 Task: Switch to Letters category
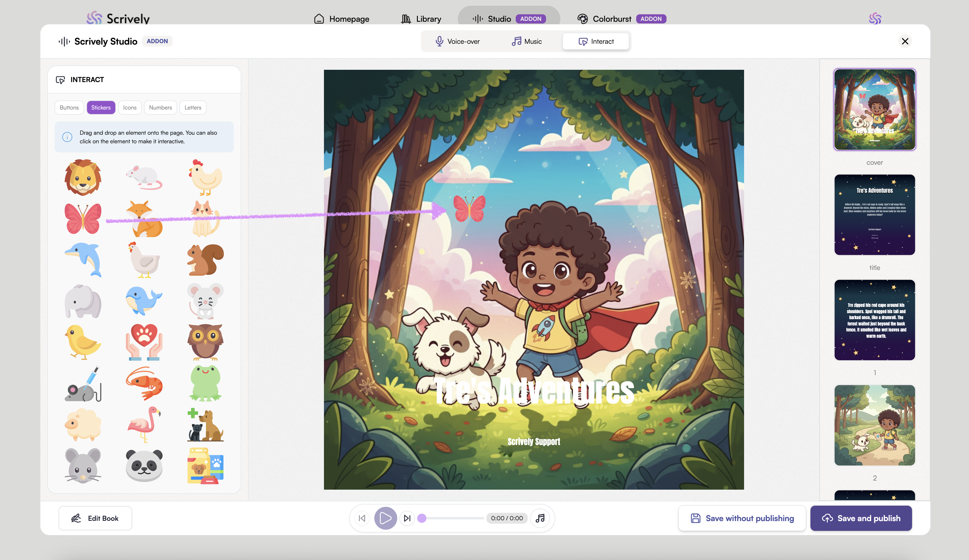[193, 108]
